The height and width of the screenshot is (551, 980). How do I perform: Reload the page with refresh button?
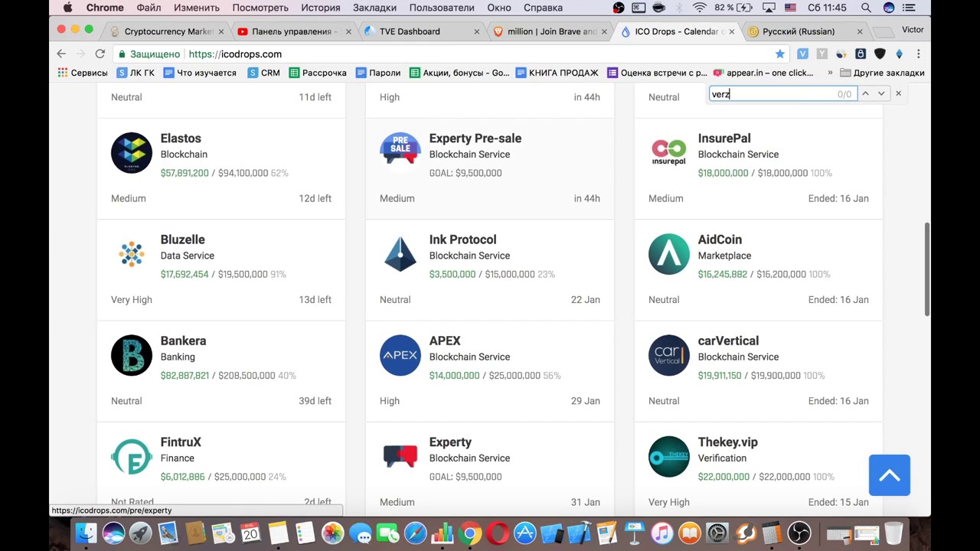(x=100, y=54)
